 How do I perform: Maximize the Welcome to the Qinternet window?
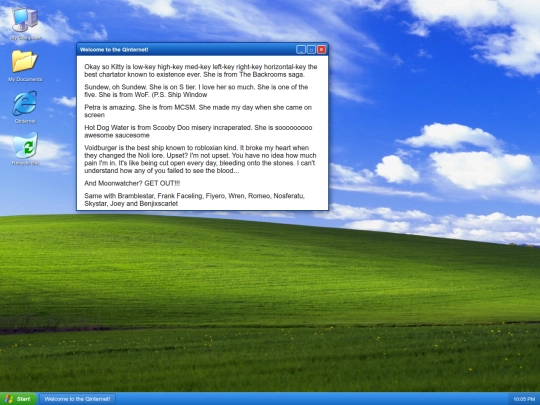[311, 50]
